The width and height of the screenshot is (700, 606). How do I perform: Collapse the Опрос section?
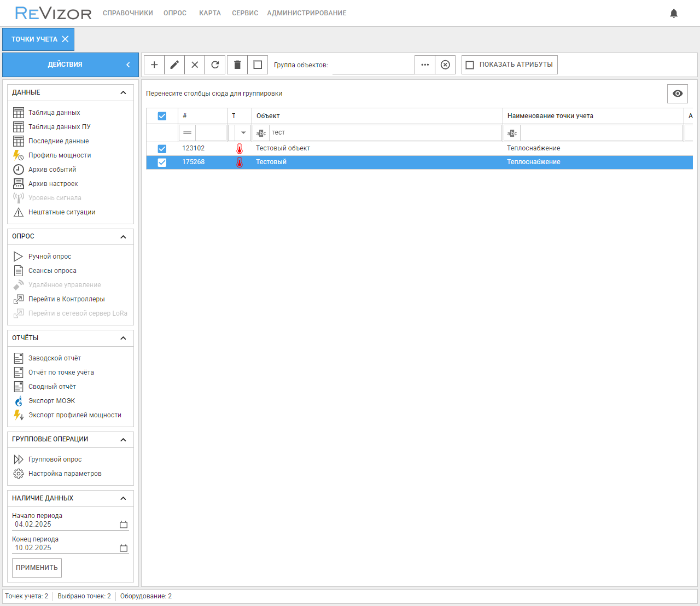[123, 237]
